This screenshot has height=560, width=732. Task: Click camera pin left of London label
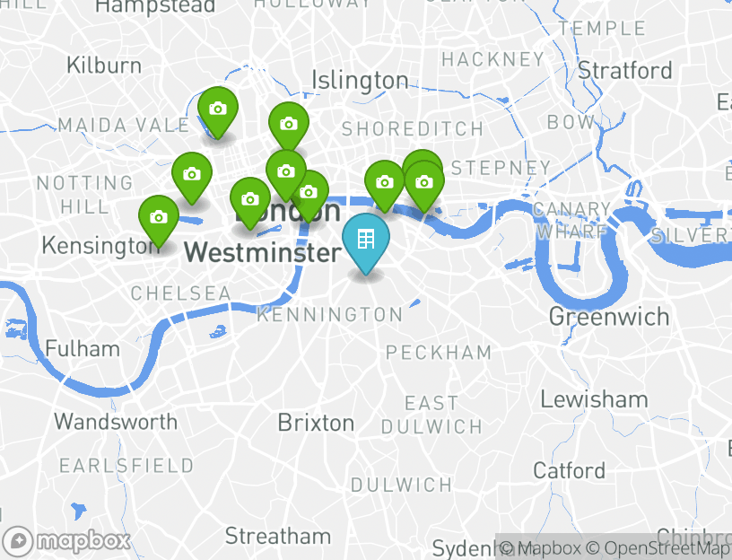pyautogui.click(x=250, y=203)
